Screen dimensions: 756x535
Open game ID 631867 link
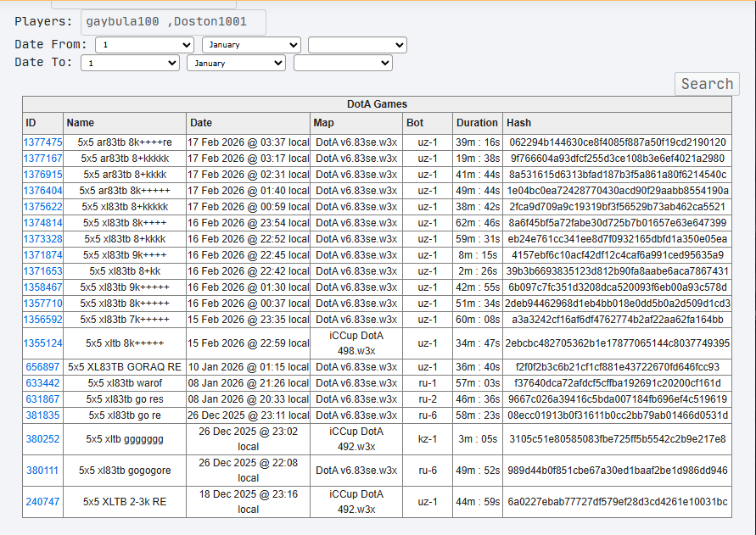(x=42, y=399)
